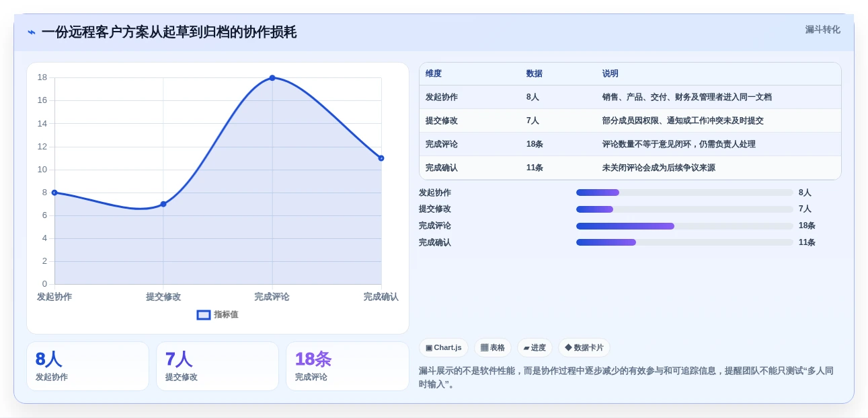Click the chart data point for 发起协作

coord(54,193)
